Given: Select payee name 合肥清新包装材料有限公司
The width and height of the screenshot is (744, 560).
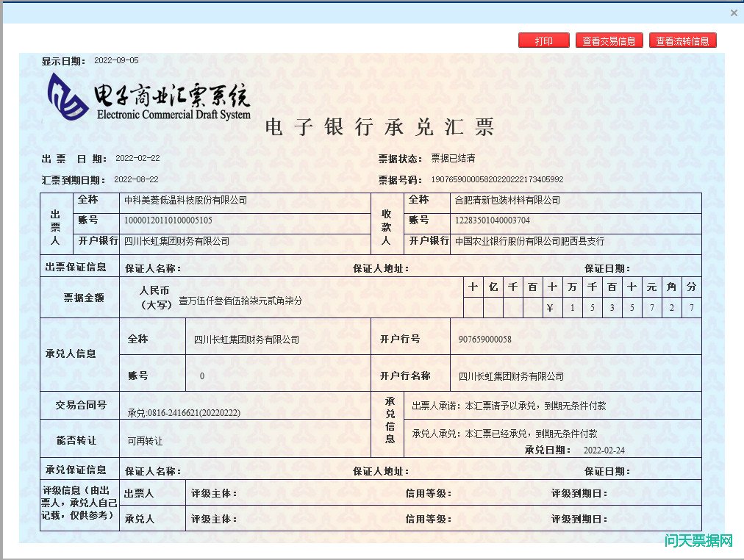Looking at the screenshot, I should 507,200.
